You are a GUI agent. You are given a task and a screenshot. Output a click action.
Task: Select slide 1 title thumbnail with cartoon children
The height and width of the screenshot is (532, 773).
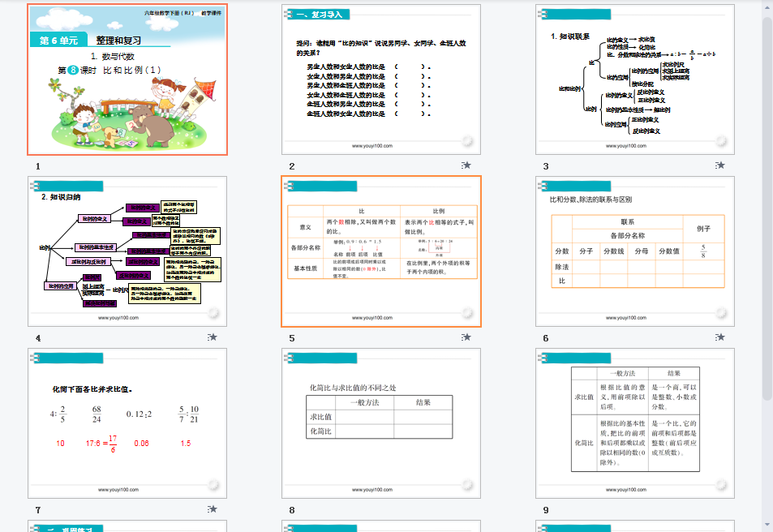coord(127,79)
